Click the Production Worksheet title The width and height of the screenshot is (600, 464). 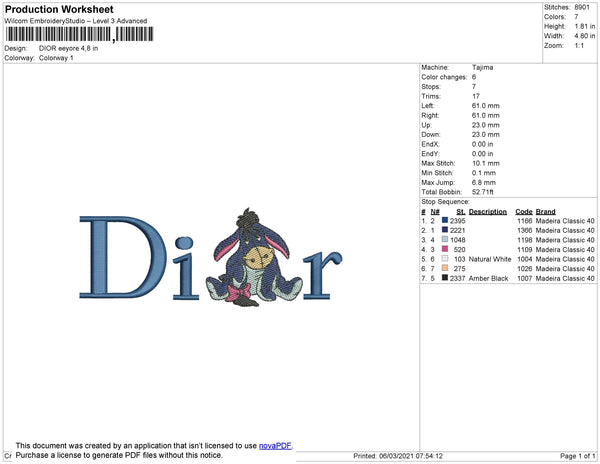pyautogui.click(x=59, y=9)
